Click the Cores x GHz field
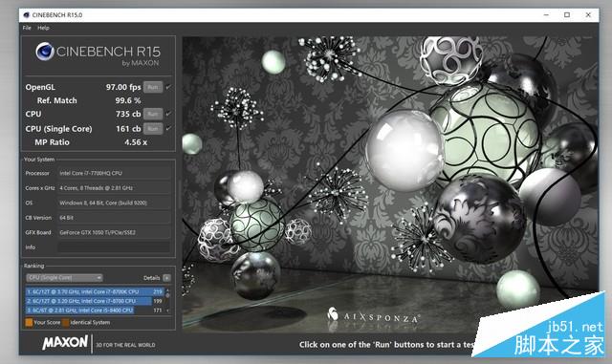Viewport: 612px width, 364px height. [114, 187]
